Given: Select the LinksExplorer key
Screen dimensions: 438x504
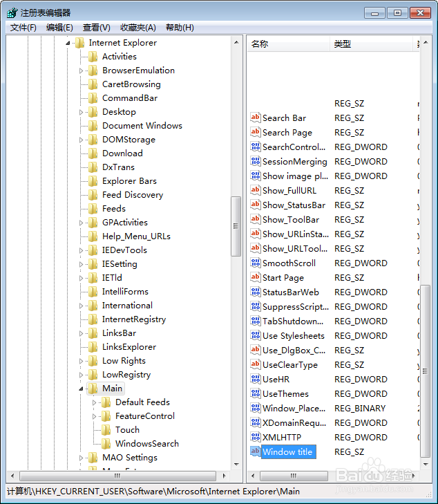Looking at the screenshot, I should coord(129,347).
